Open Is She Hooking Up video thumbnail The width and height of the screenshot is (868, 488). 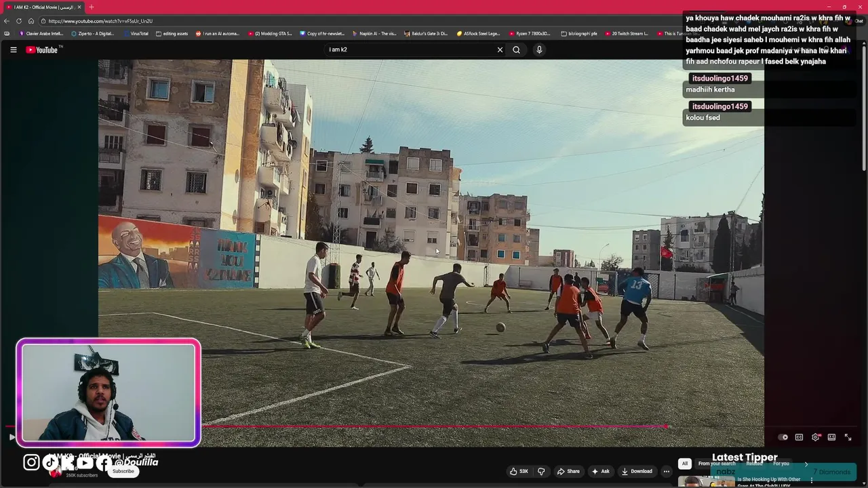tap(707, 482)
